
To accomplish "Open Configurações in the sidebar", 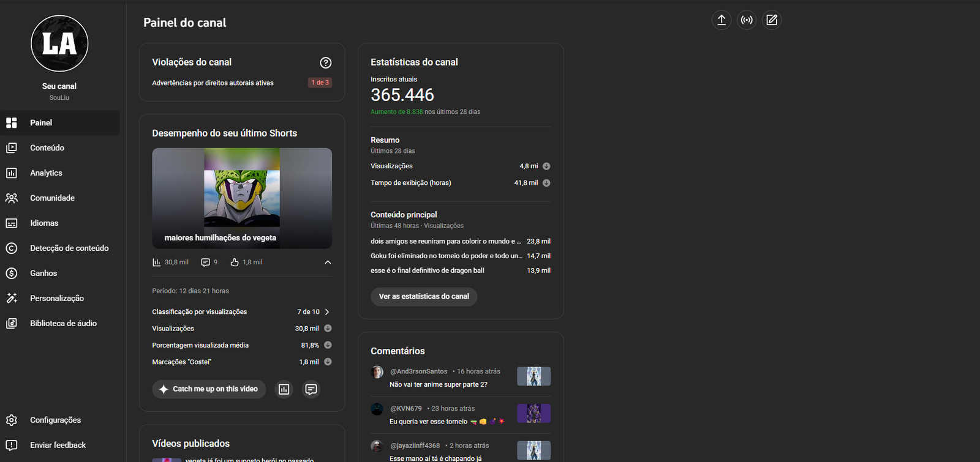I will coord(60,420).
